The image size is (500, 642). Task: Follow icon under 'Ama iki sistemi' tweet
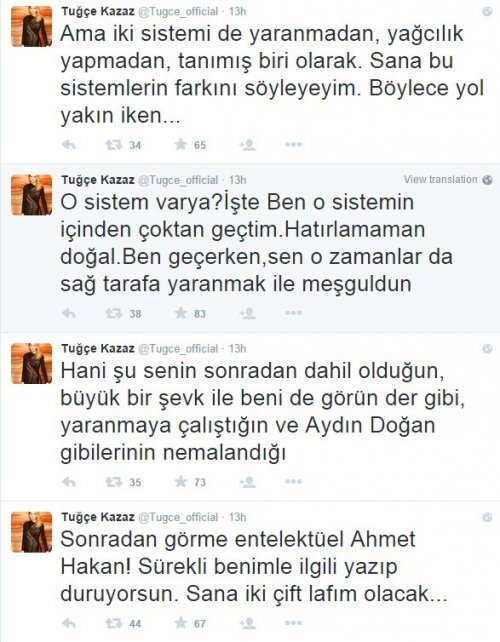point(248,145)
